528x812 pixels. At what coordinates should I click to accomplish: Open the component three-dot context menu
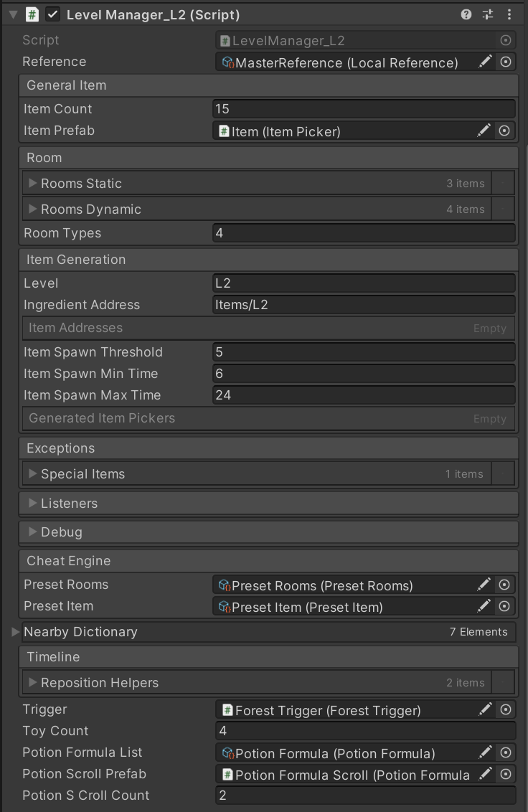coord(509,14)
